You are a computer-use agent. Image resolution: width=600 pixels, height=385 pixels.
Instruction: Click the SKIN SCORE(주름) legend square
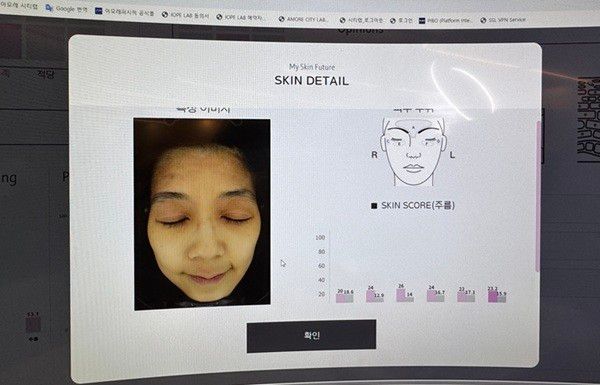(374, 206)
